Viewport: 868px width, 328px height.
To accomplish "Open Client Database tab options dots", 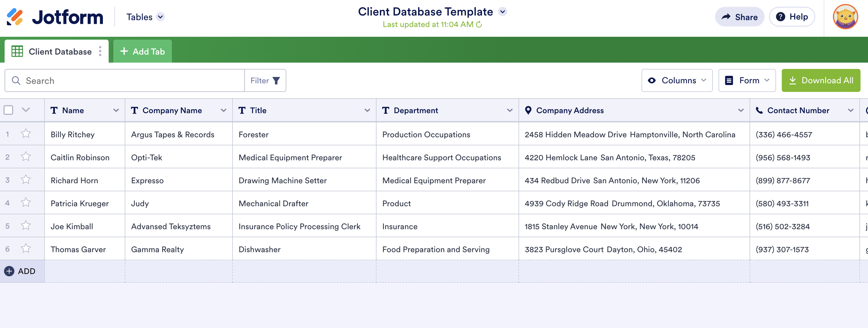I will pos(100,51).
